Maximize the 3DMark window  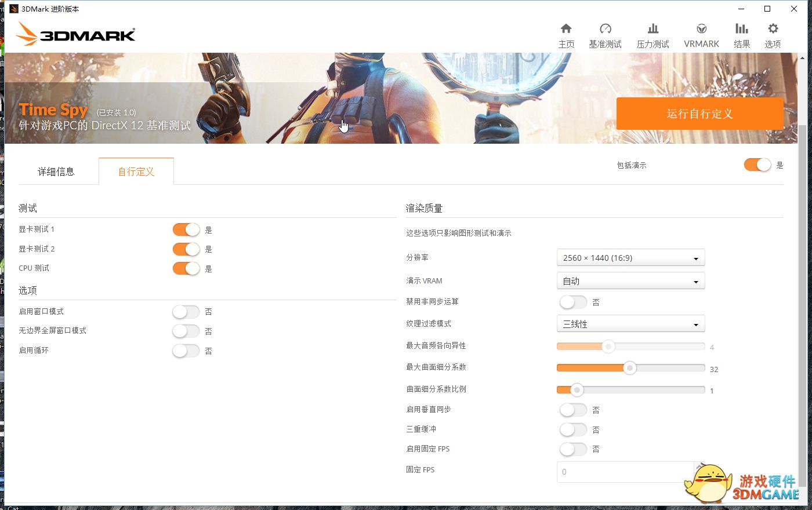click(x=767, y=9)
